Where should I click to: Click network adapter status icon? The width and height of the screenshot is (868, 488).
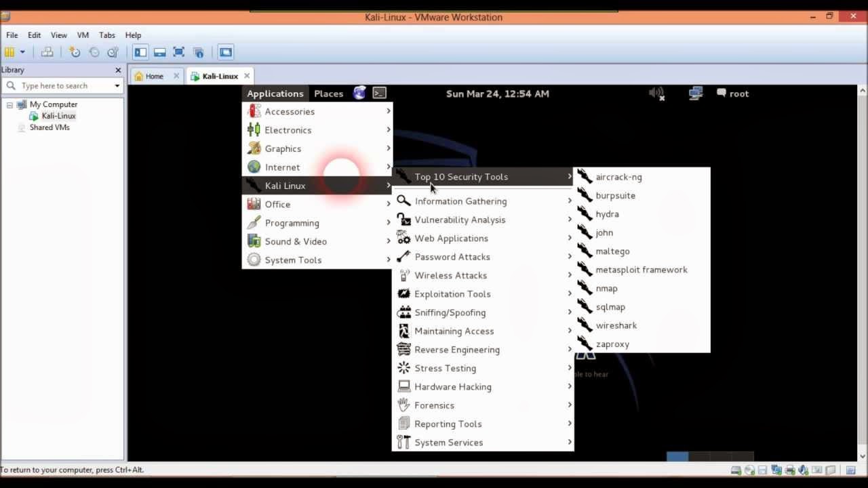click(776, 470)
